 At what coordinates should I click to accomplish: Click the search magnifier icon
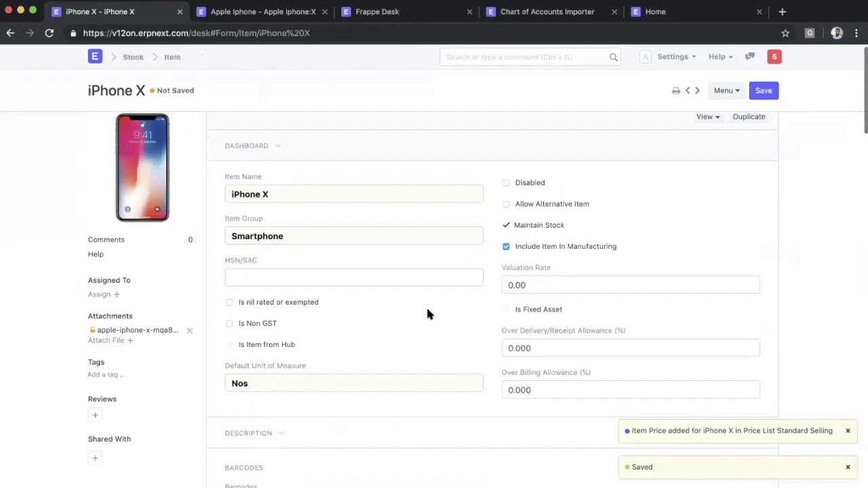coord(614,57)
